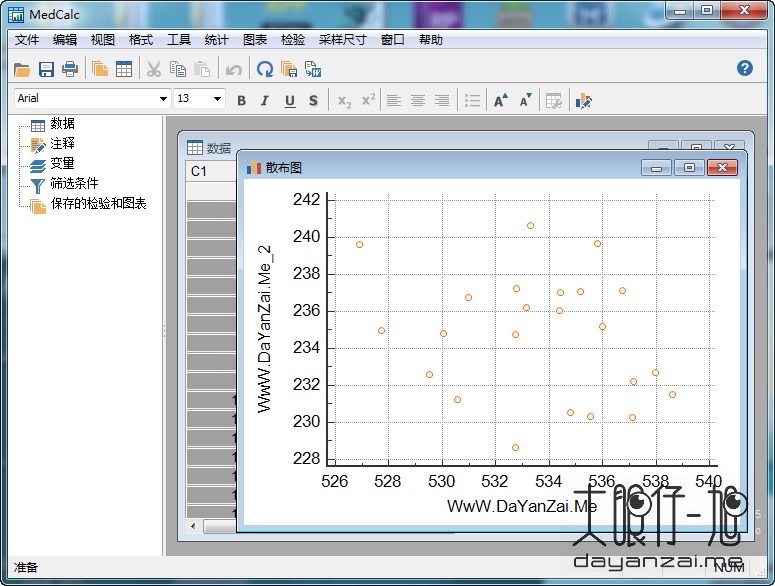Click the MedCalc application icon in title bar
This screenshot has height=586, width=775.
pyautogui.click(x=16, y=14)
